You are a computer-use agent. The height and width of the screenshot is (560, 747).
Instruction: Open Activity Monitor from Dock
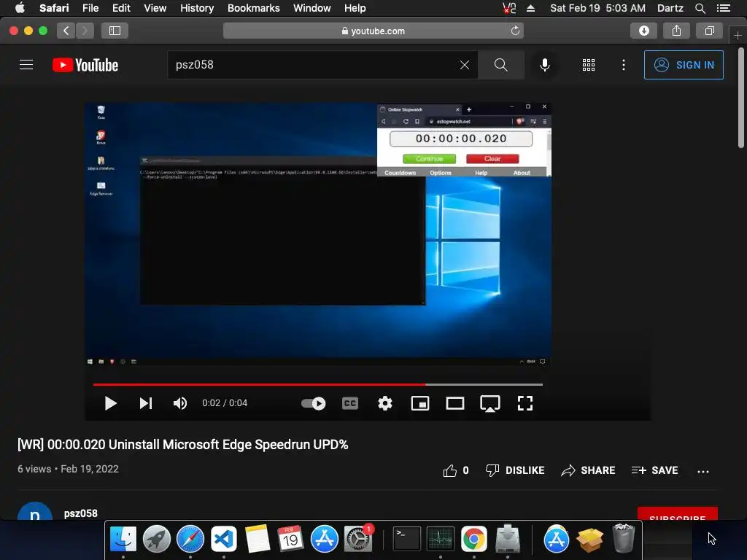(x=440, y=539)
